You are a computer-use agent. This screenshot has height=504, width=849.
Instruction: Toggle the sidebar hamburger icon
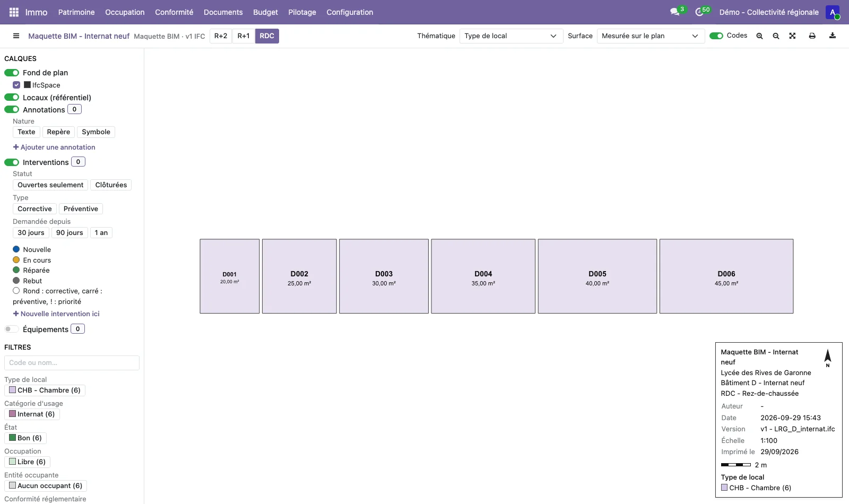(x=16, y=36)
